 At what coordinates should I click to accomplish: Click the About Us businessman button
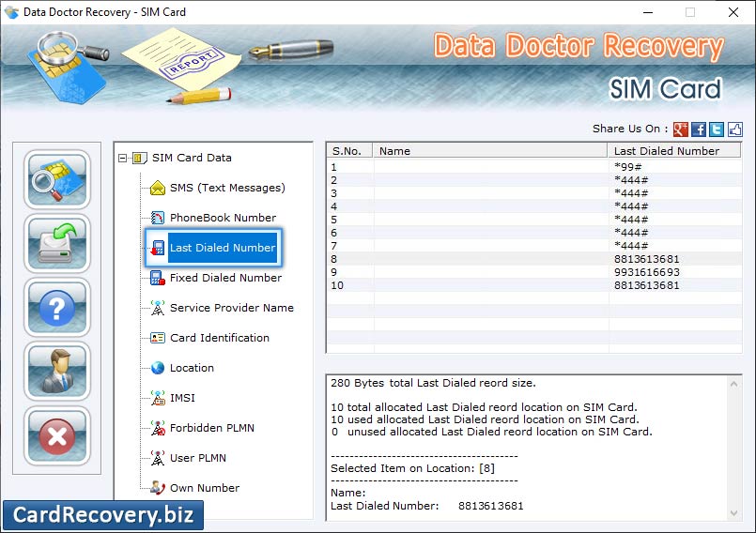tap(57, 371)
